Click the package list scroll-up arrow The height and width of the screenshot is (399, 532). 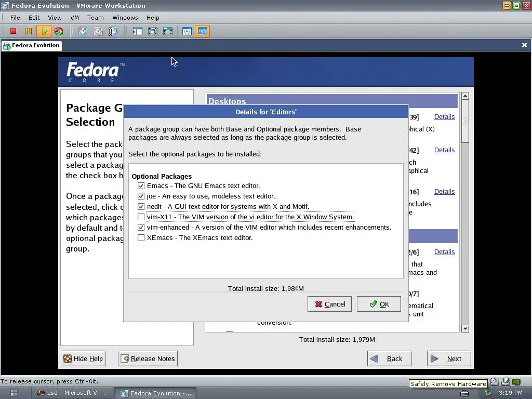click(x=465, y=96)
